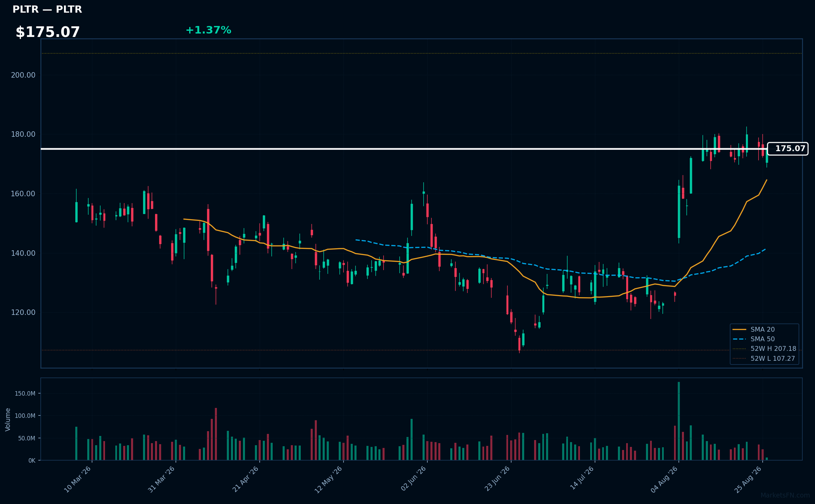815x504 pixels.
Task: Select the $175.07 current price header
Action: pos(48,32)
